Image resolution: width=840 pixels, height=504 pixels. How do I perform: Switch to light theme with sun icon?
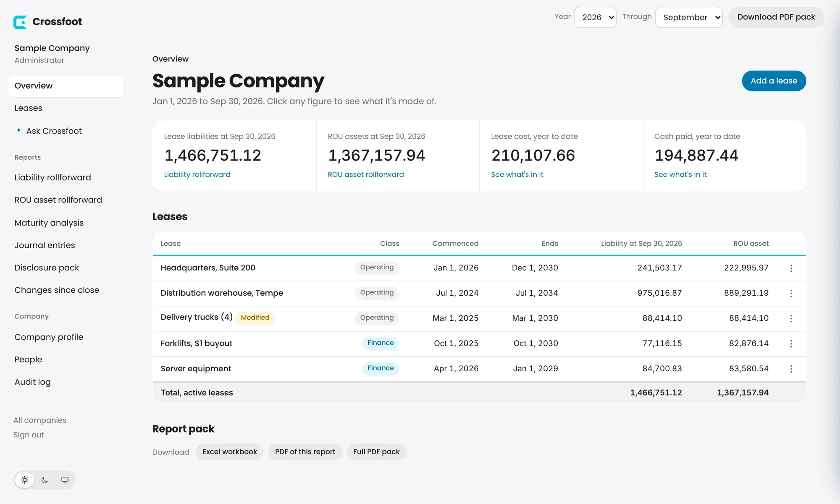(x=25, y=480)
